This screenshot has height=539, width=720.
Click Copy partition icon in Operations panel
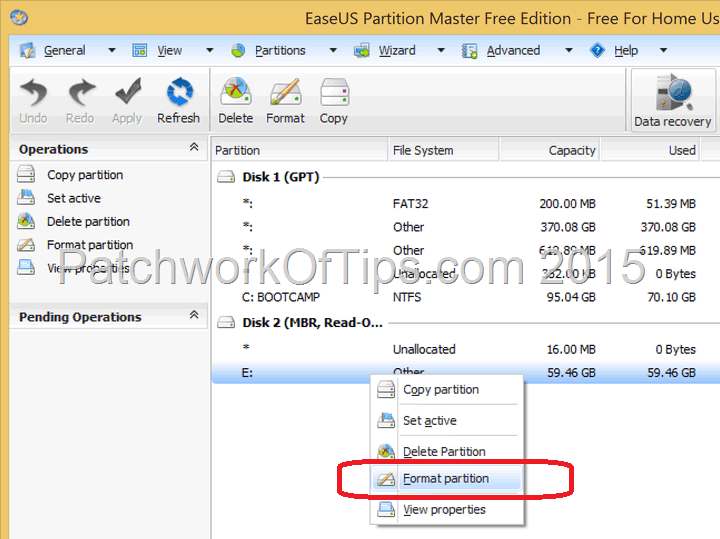tap(26, 174)
